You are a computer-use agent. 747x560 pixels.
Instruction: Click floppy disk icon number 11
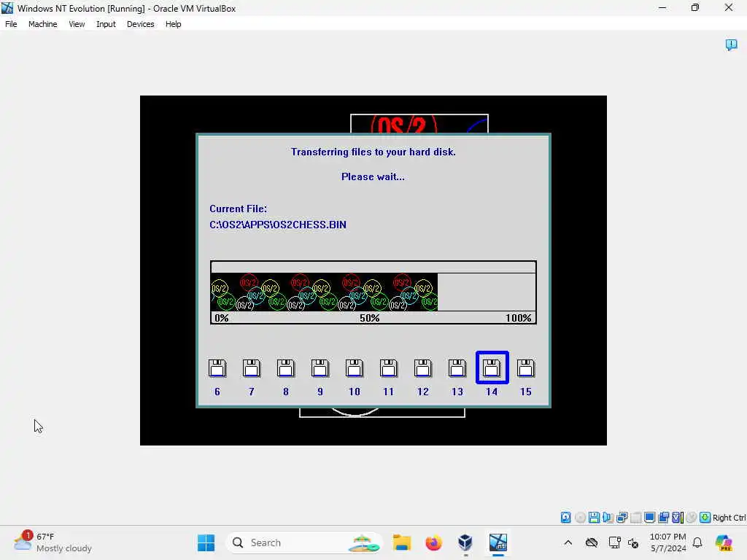pos(389,368)
